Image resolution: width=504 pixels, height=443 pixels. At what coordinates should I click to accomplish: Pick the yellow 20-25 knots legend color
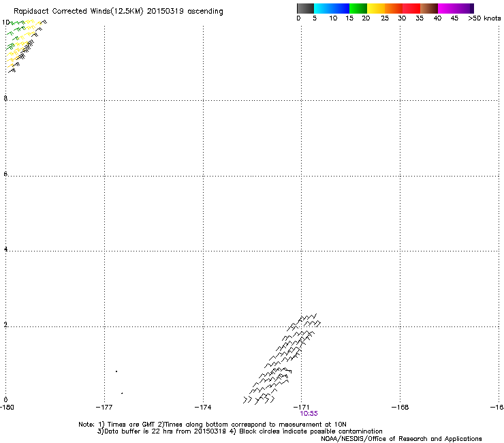(x=376, y=8)
